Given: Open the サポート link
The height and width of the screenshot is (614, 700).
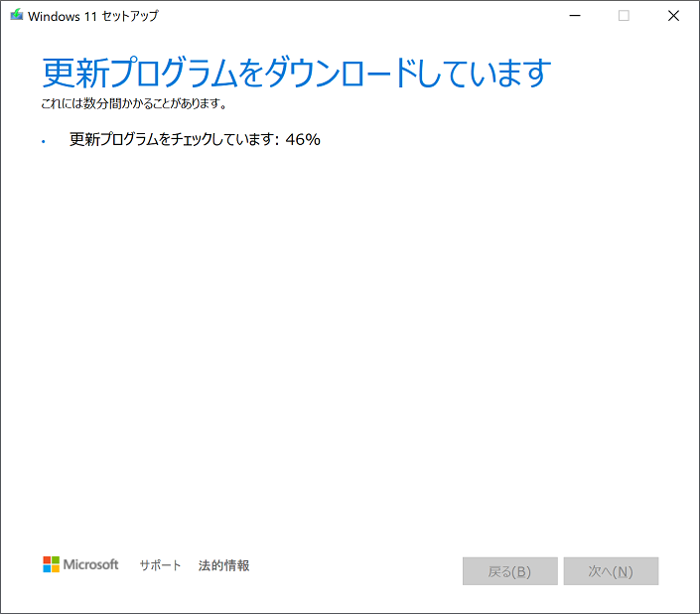Looking at the screenshot, I should coord(160,565).
